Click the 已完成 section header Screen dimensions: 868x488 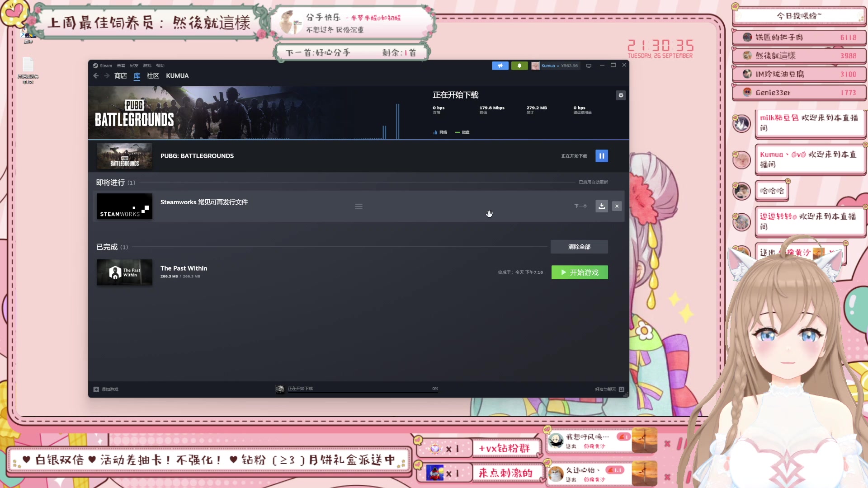[x=107, y=247]
